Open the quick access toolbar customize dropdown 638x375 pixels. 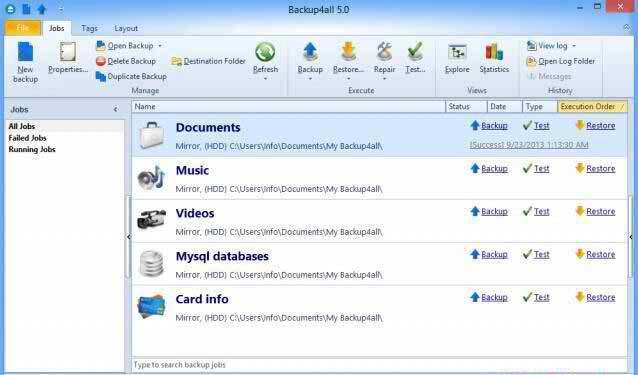pyautogui.click(x=61, y=9)
